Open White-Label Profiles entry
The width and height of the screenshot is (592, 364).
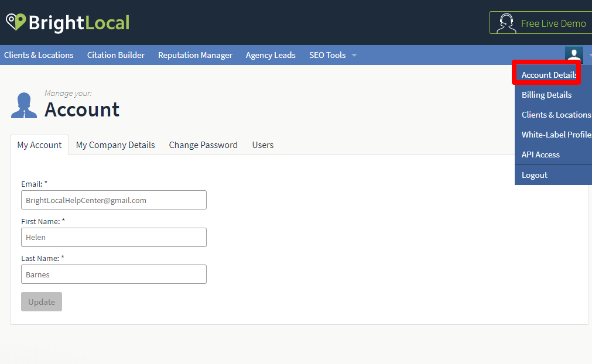556,135
